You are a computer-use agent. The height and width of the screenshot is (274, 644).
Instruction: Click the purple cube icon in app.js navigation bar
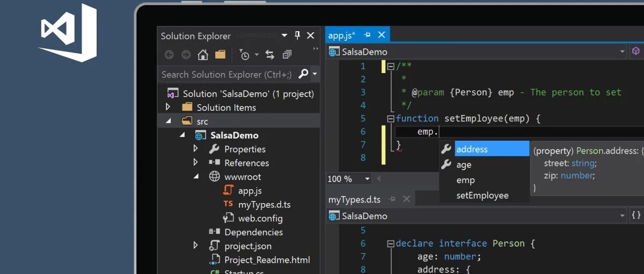[636, 51]
